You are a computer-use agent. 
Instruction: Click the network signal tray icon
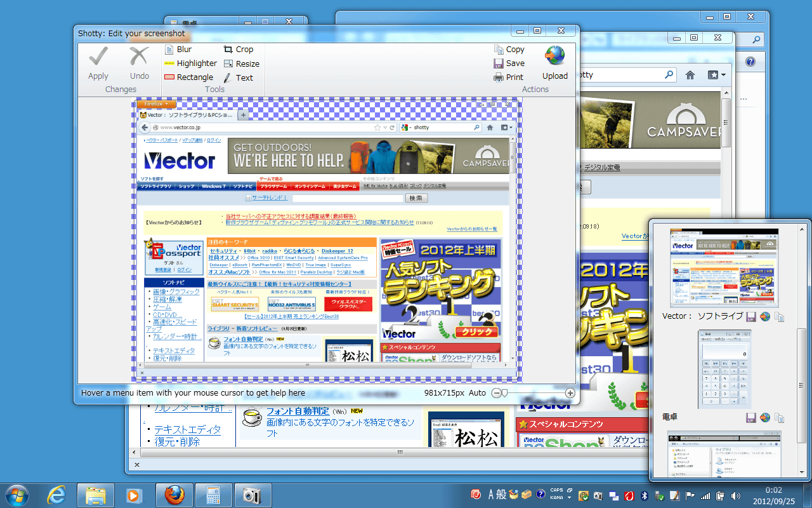click(705, 495)
